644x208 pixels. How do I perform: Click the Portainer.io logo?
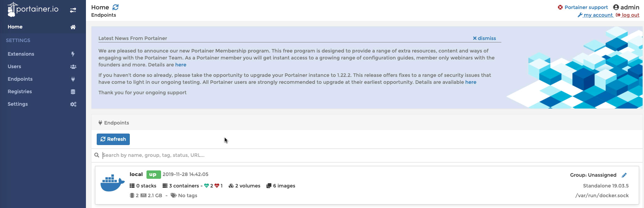click(x=33, y=9)
